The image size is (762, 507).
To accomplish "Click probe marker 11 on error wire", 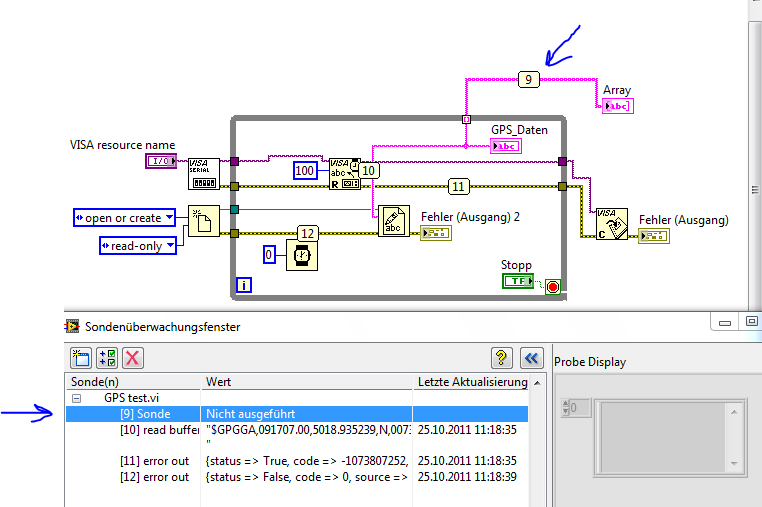I will pyautogui.click(x=458, y=187).
